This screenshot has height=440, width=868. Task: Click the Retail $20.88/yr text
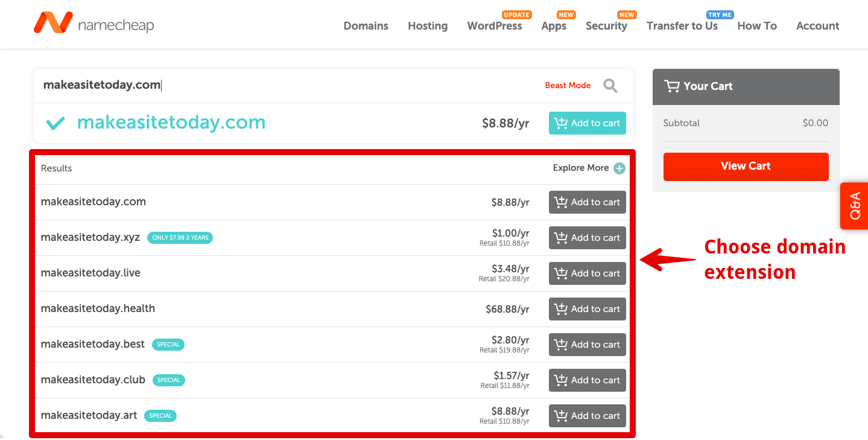coord(504,279)
